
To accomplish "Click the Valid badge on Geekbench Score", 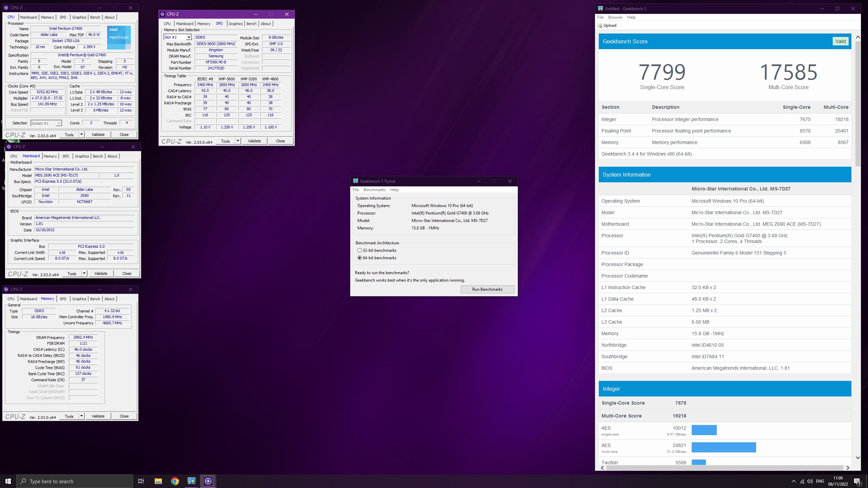I will [x=841, y=41].
